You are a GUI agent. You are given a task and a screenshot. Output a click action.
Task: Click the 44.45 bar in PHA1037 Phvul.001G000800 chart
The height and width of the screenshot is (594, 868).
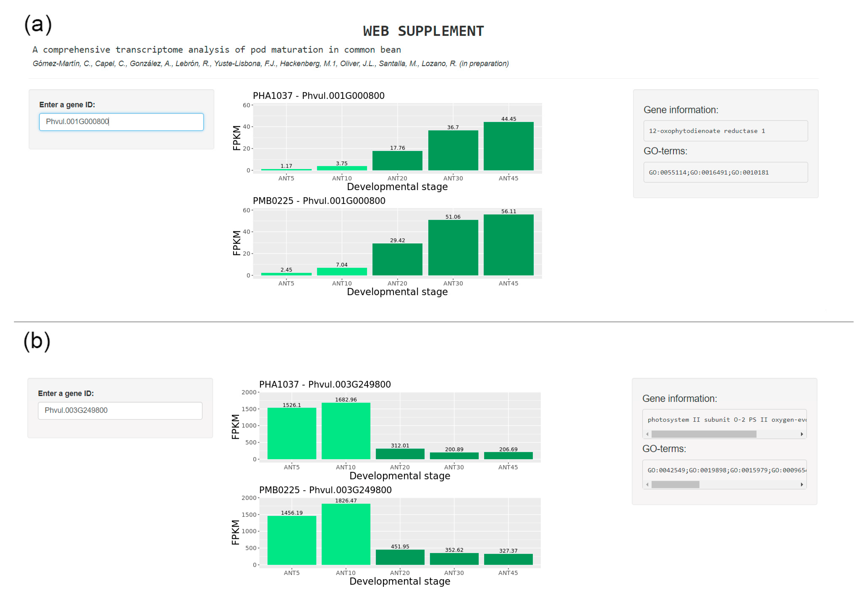pyautogui.click(x=508, y=146)
